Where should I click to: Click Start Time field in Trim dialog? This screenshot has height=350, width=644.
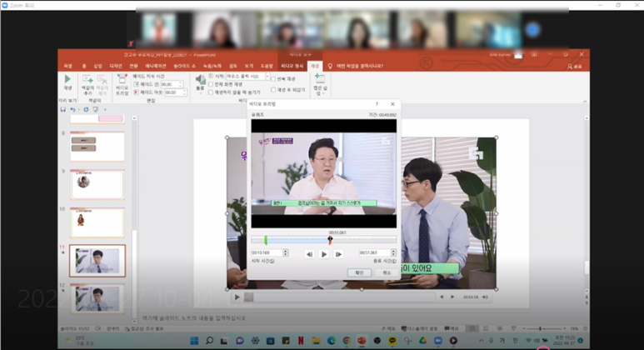tap(267, 252)
